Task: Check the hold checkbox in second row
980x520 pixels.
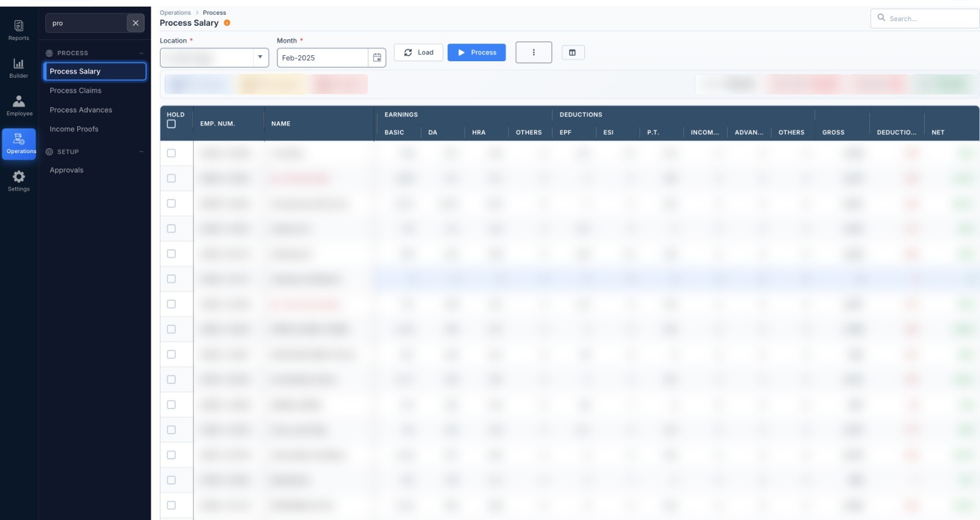Action: coord(171,178)
